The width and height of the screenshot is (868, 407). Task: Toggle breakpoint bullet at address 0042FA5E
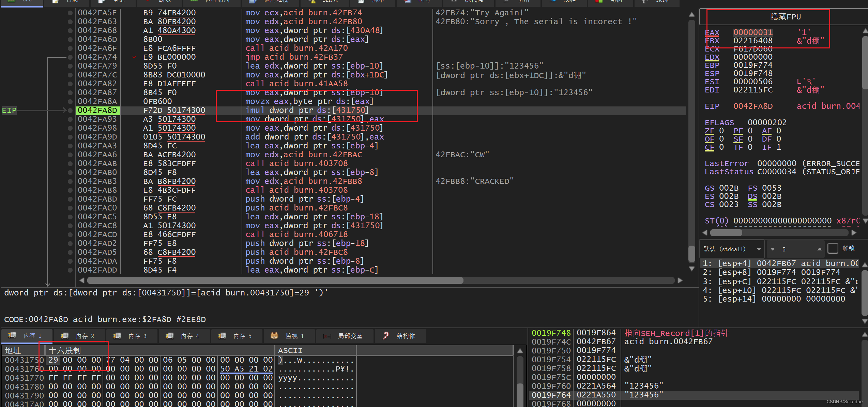coord(70,13)
